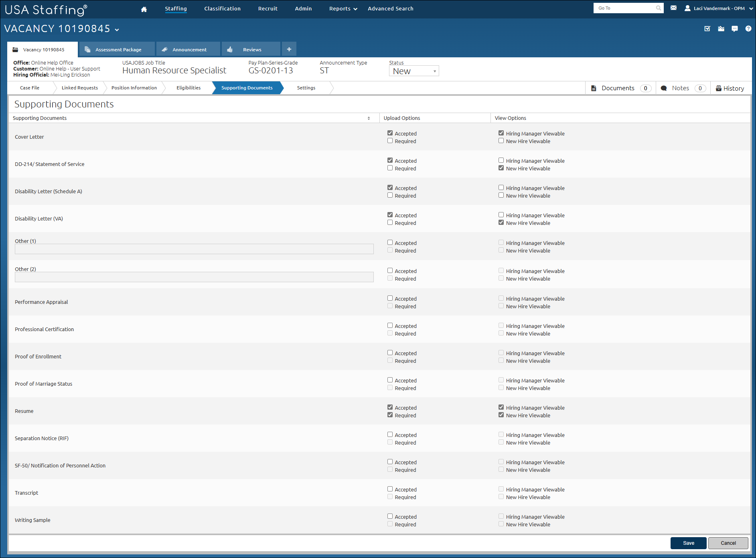Go to the Eligibilities step
Viewport: 756px width, 558px height.
click(x=188, y=88)
